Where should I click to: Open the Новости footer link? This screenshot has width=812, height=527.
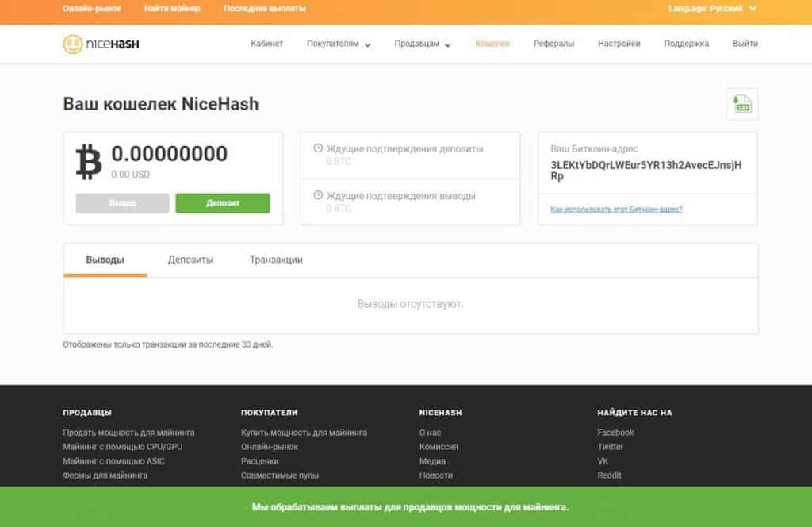click(436, 475)
